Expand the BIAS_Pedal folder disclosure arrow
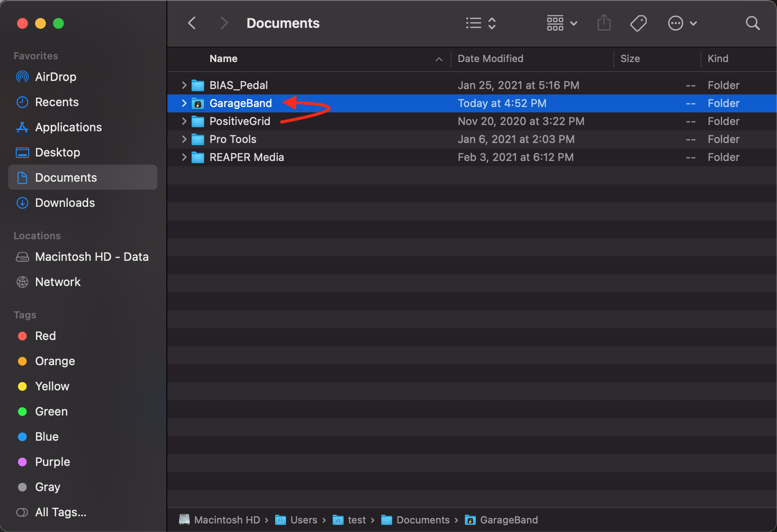777x532 pixels. [184, 85]
